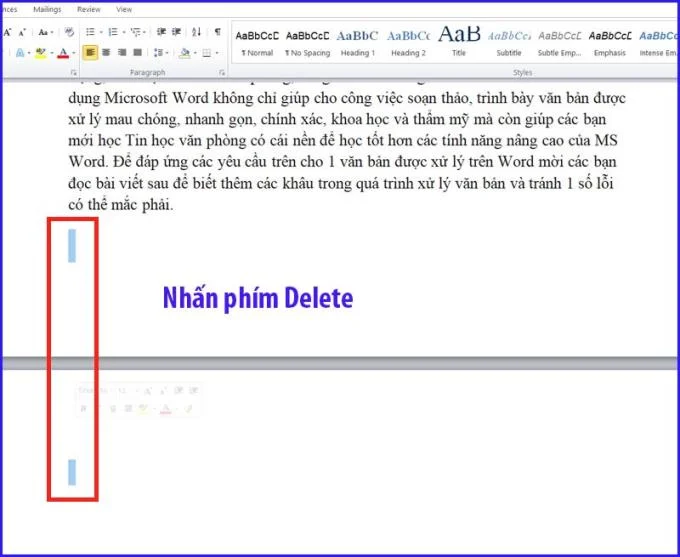Apply the Normal style

click(x=257, y=42)
